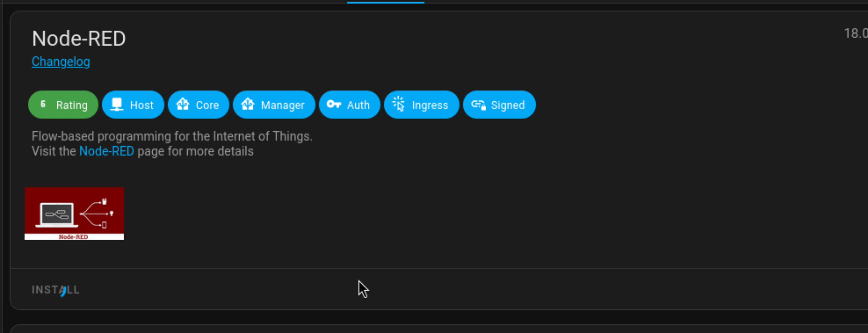Click the cursor icon on Ingress chip
The height and width of the screenshot is (333, 868).
[x=399, y=105]
